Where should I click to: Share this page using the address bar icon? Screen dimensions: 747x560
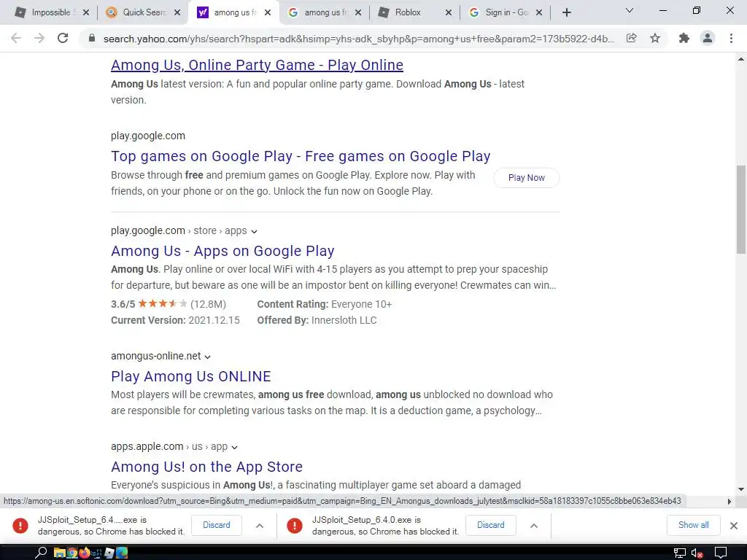[631, 38]
